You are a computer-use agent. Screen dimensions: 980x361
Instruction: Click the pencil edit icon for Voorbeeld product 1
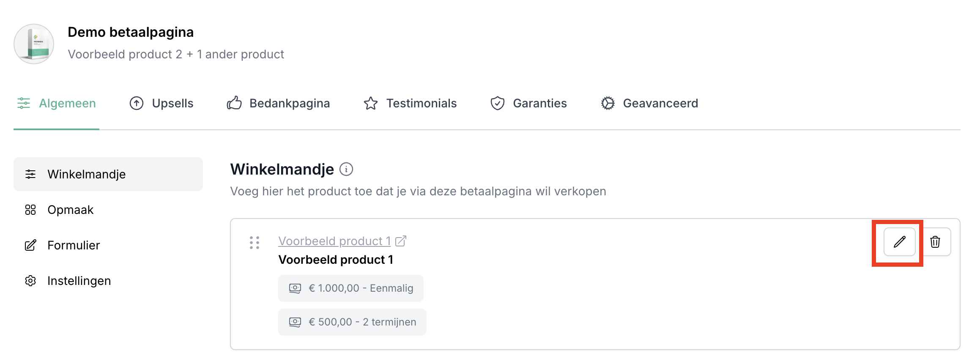[x=899, y=242]
